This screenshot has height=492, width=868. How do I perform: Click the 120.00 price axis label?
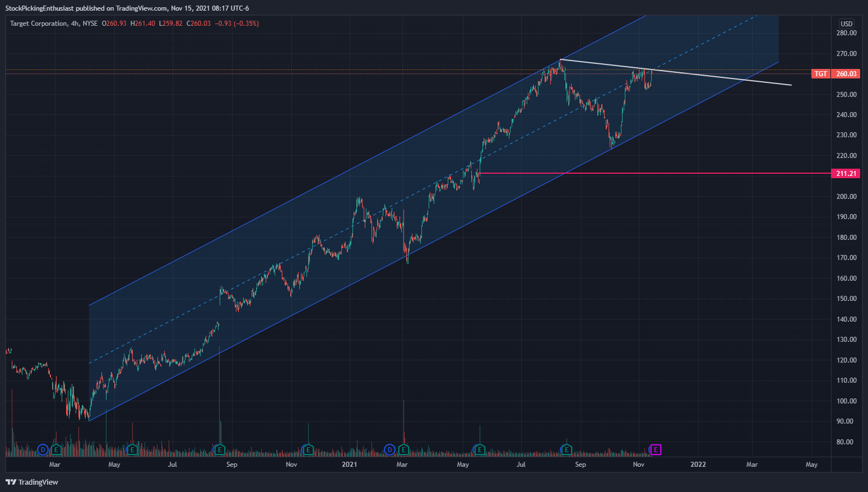pyautogui.click(x=846, y=360)
